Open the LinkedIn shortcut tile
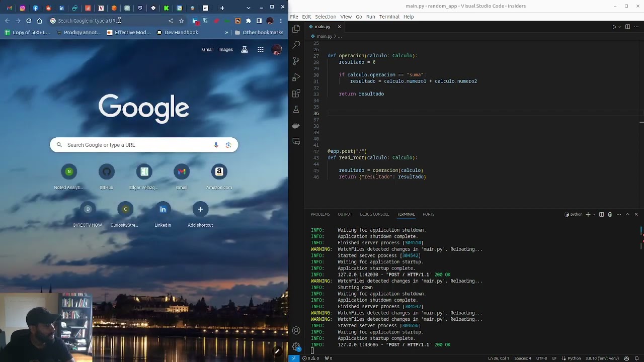Image resolution: width=644 pixels, height=362 pixels. 163,214
